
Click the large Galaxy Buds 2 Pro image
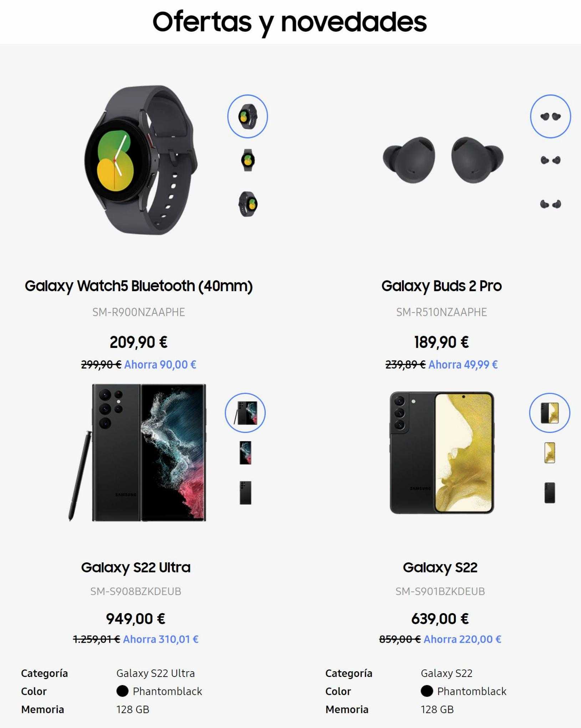pyautogui.click(x=443, y=160)
